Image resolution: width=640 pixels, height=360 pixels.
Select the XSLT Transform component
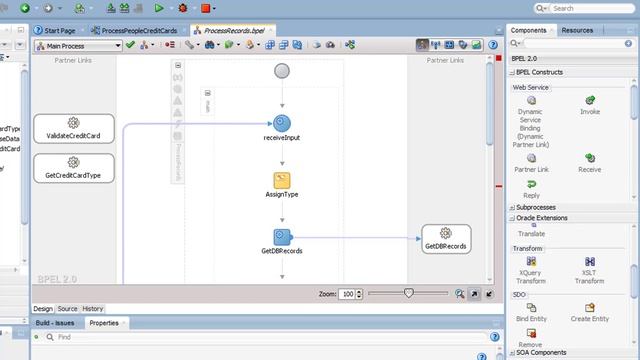click(x=589, y=270)
